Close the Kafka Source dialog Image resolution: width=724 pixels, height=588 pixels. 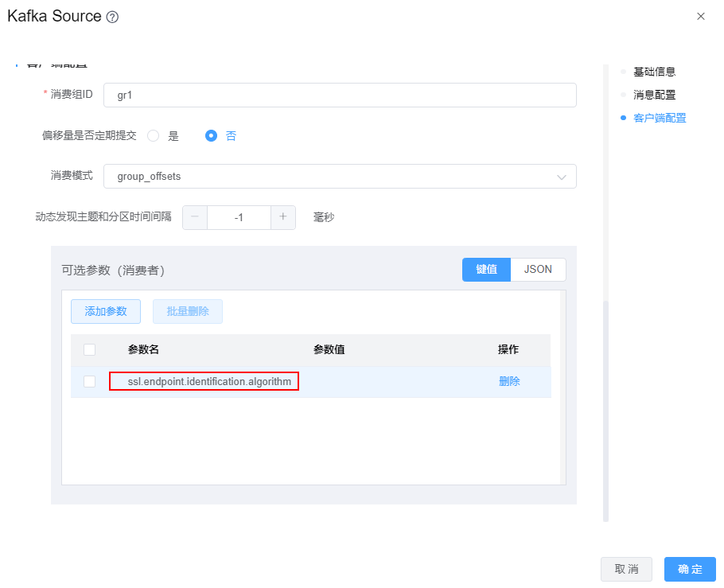[x=700, y=16]
